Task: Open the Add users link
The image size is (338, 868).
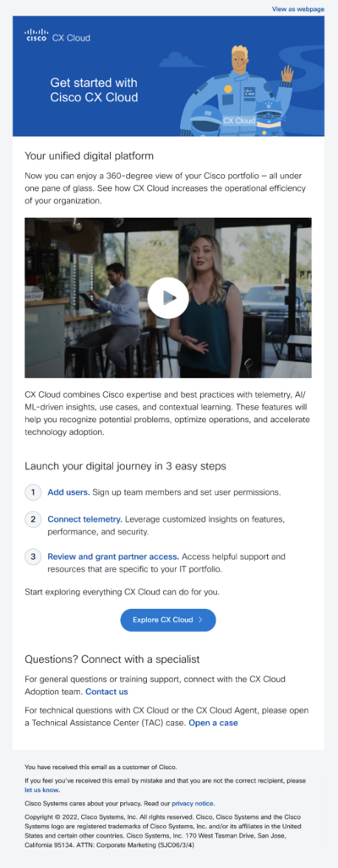Action: 68,492
